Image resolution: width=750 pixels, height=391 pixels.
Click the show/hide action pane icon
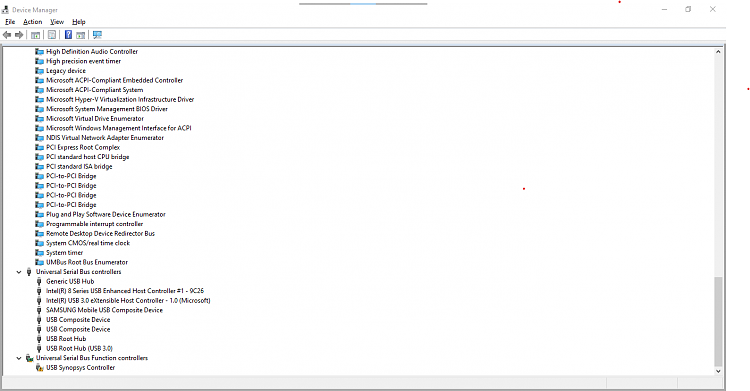[x=80, y=34]
